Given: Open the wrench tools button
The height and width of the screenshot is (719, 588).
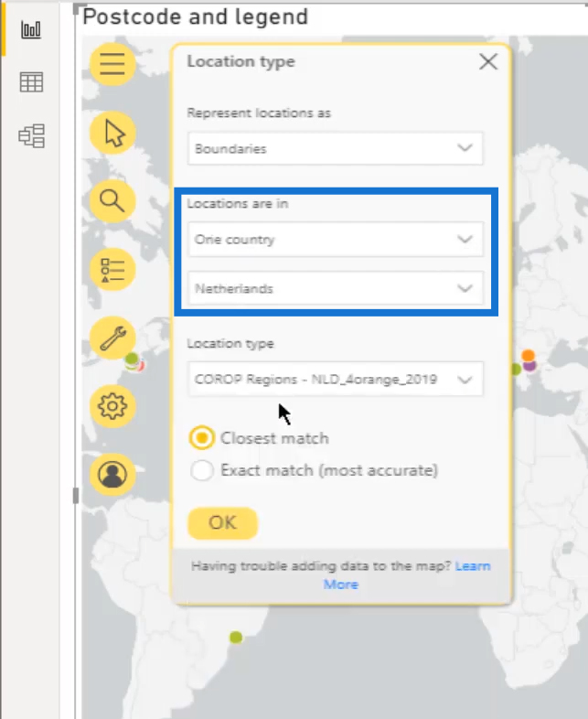Looking at the screenshot, I should (112, 338).
